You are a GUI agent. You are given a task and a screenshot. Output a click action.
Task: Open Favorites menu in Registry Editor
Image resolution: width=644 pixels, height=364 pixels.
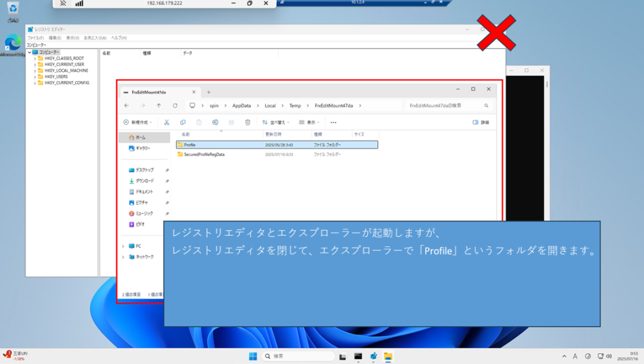(95, 38)
